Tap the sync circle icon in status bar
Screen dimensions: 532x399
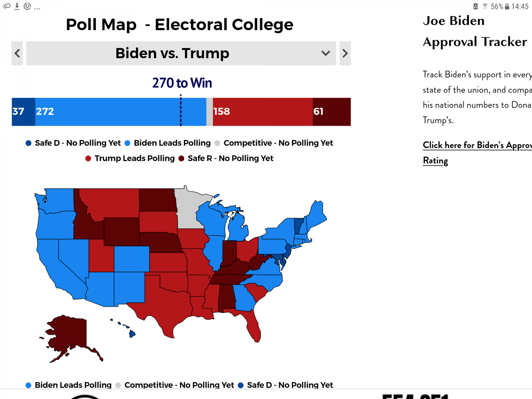[27, 6]
